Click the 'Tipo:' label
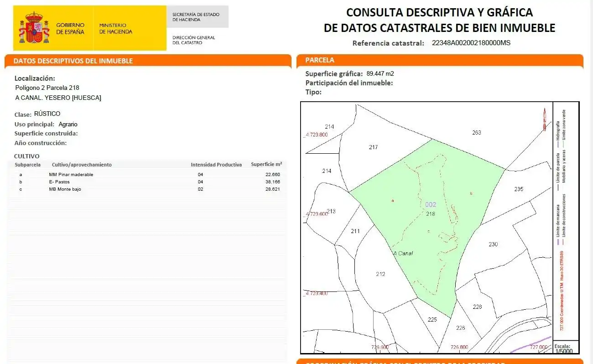593x364 pixels. click(313, 92)
